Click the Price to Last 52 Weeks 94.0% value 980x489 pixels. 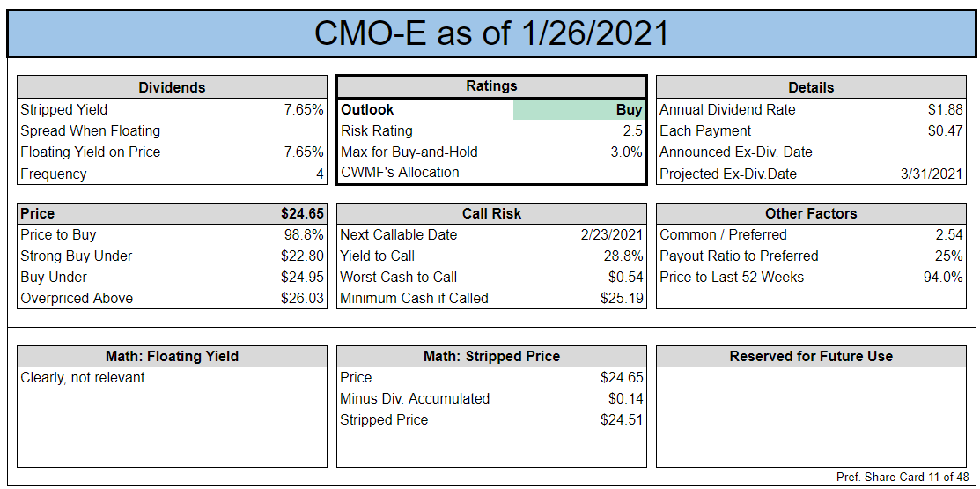click(x=943, y=277)
